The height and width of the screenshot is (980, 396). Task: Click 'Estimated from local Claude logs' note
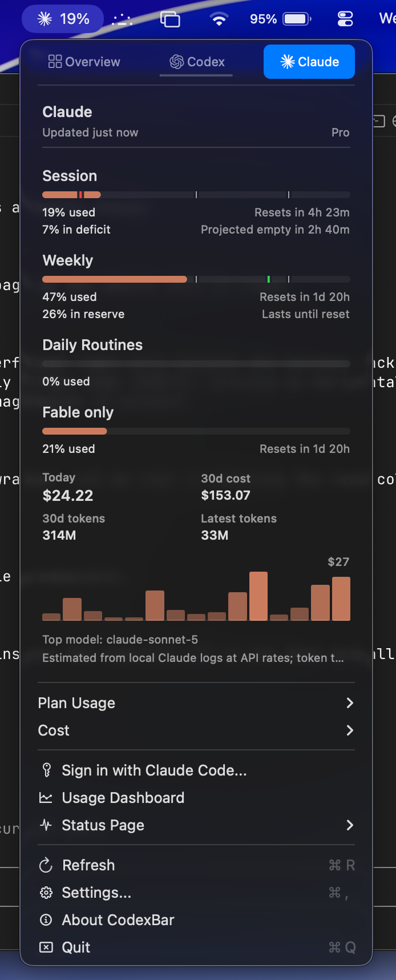(x=193, y=658)
